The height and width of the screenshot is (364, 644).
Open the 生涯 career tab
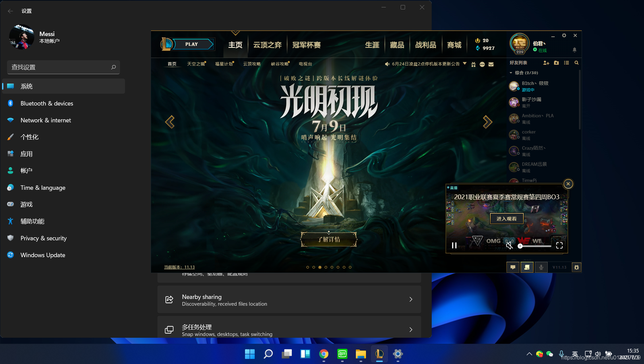click(372, 45)
